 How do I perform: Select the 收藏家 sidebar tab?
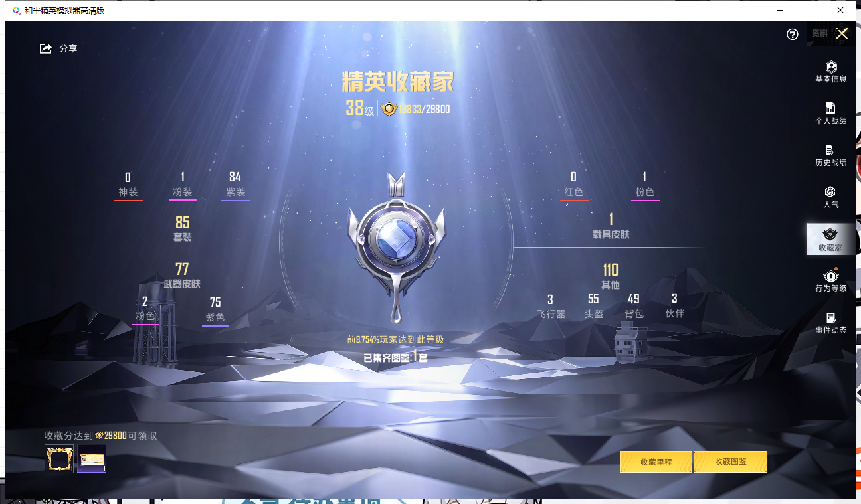[x=830, y=240]
